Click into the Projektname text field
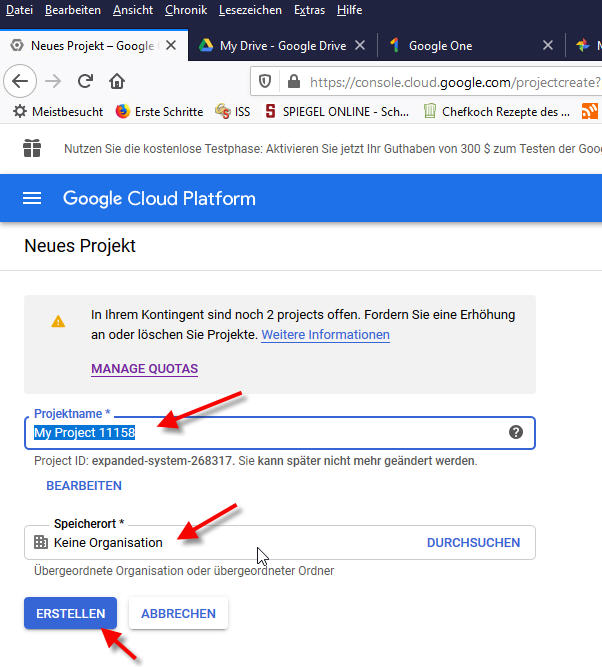The image size is (602, 667). point(300,432)
